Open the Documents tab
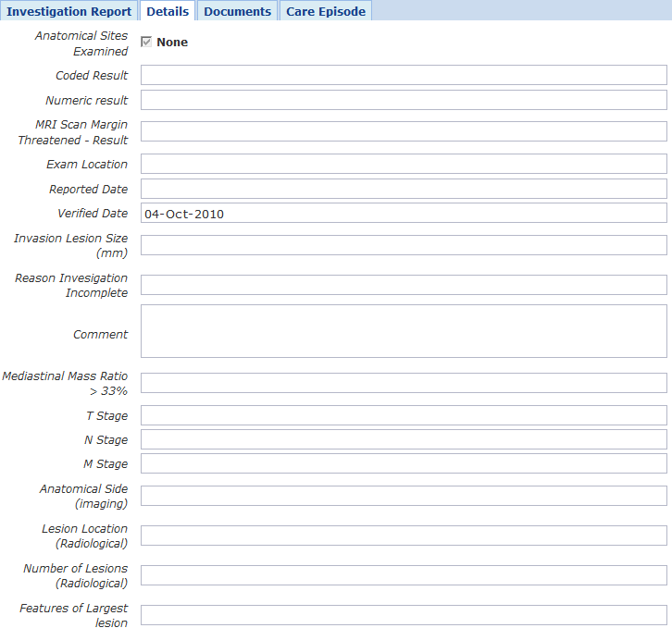The width and height of the screenshot is (672, 628). 237,11
